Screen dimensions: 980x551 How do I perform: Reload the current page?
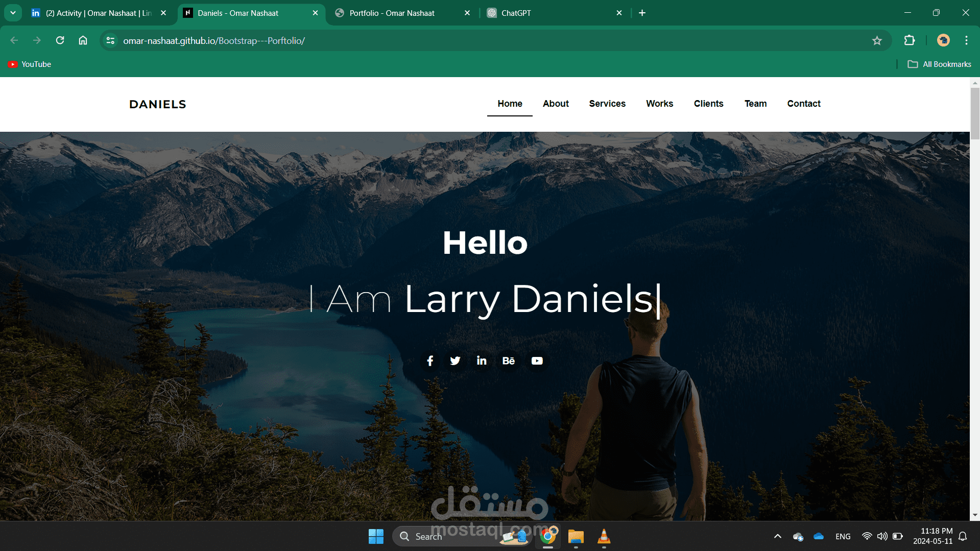pyautogui.click(x=60, y=40)
